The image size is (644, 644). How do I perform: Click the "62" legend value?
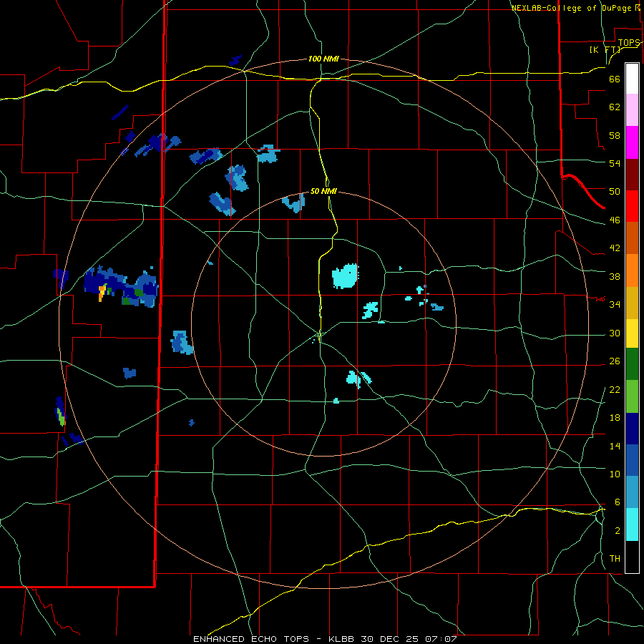click(615, 107)
